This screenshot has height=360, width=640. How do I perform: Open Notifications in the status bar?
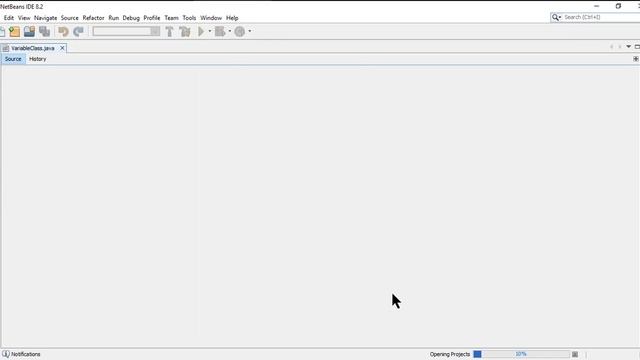(26, 354)
